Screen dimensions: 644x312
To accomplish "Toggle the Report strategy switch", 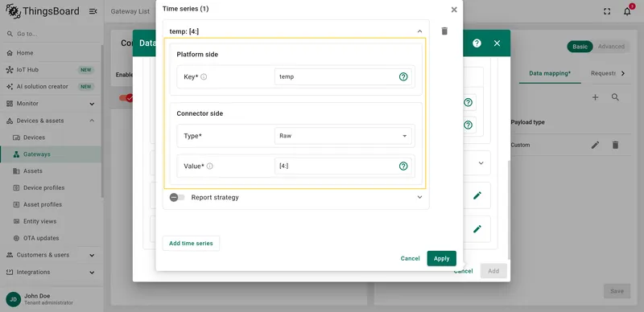I will (x=177, y=198).
